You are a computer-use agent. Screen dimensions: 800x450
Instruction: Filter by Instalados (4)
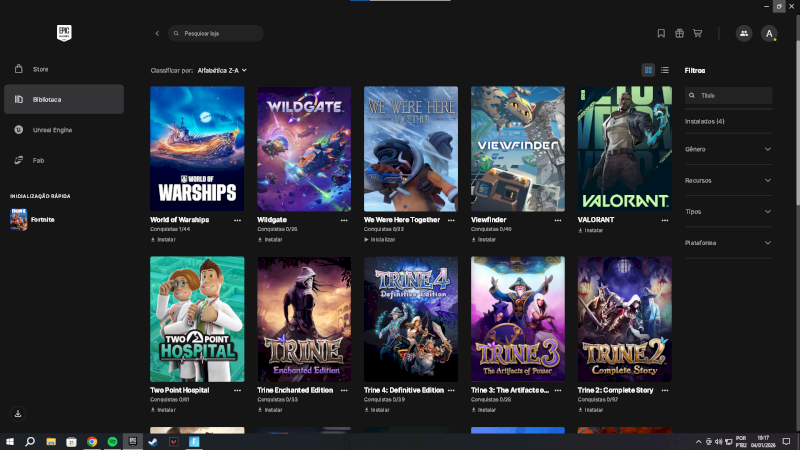point(705,121)
